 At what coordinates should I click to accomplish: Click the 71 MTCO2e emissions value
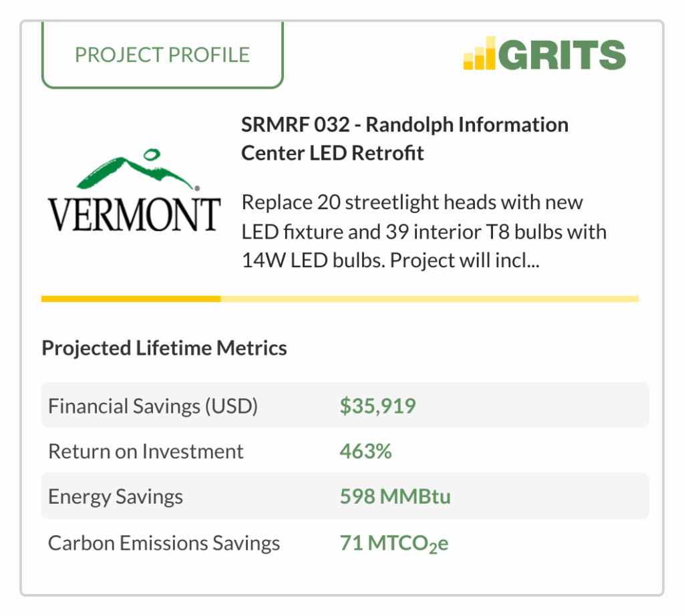pyautogui.click(x=394, y=544)
